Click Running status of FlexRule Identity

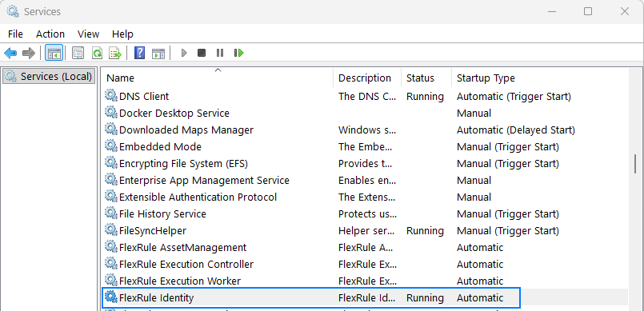[425, 298]
